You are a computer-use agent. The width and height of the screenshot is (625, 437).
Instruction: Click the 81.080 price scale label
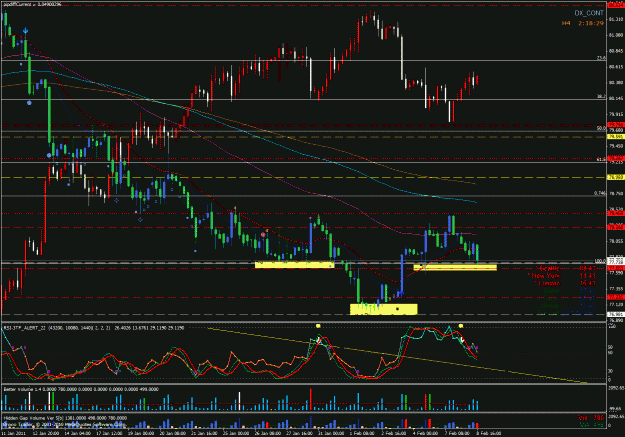point(616,35)
